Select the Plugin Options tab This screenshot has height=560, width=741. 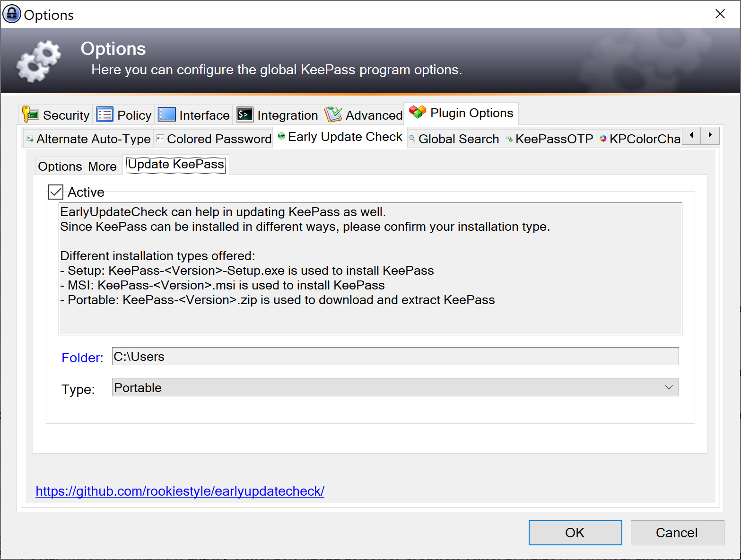coord(461,113)
